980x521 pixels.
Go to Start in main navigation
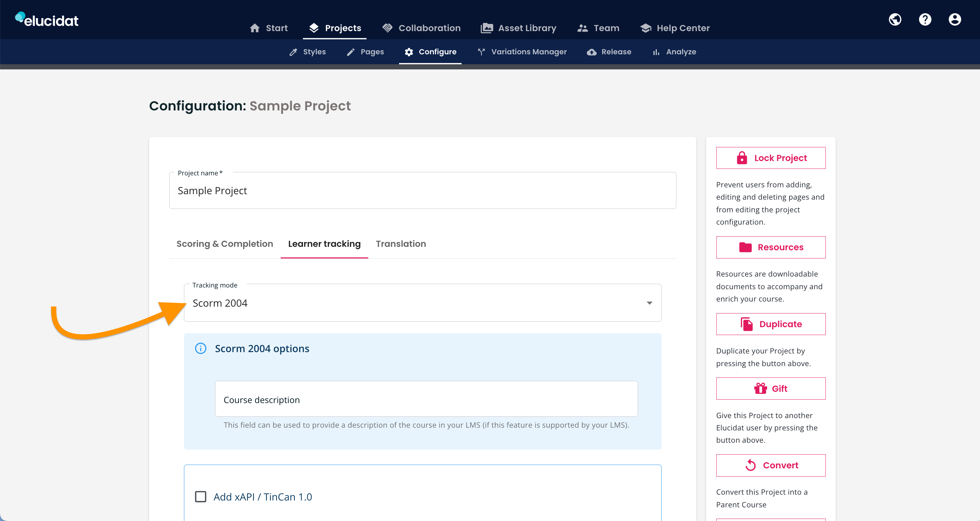(x=268, y=28)
